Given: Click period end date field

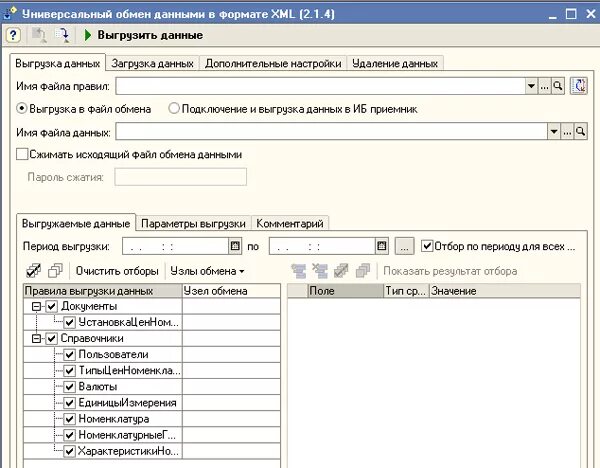Looking at the screenshot, I should tap(322, 246).
